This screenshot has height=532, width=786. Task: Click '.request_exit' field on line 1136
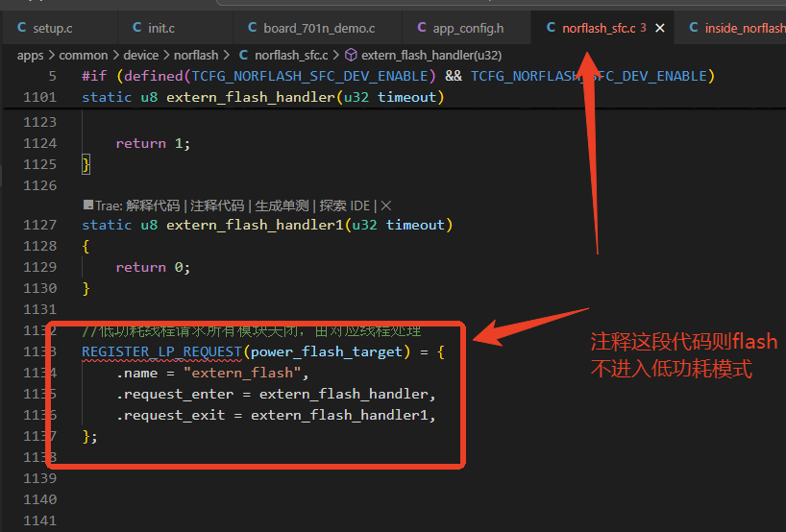(x=170, y=415)
